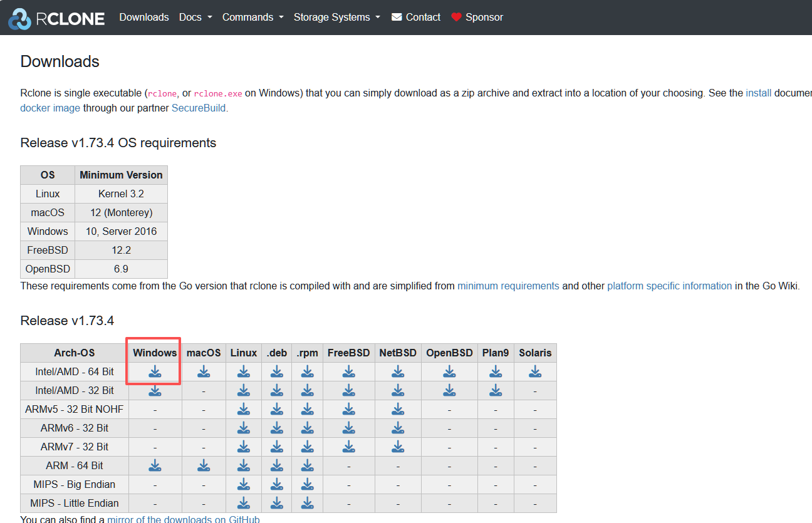Viewport: 812px width, 523px height.
Task: Download NetBSD ARMv5 32 Bit NOHF build
Action: click(398, 410)
